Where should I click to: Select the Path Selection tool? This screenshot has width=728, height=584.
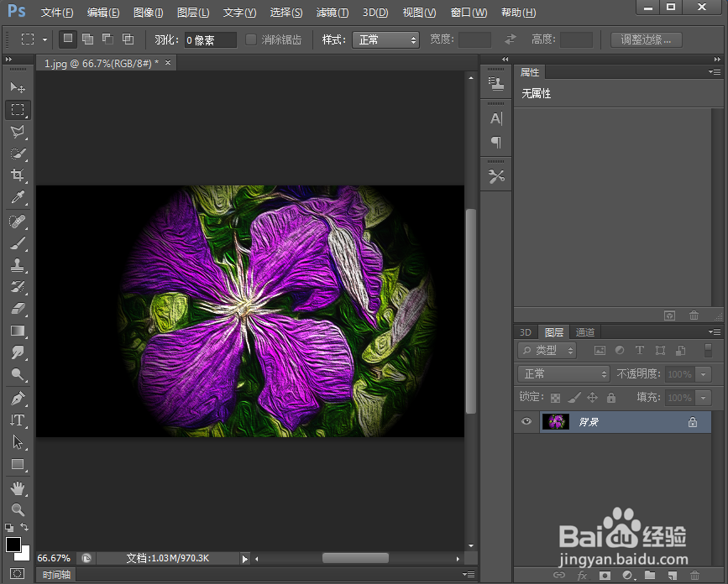click(x=18, y=442)
